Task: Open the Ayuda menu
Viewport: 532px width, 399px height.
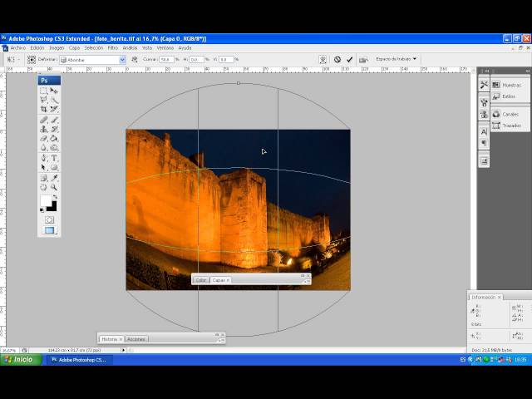Action: 185,48
